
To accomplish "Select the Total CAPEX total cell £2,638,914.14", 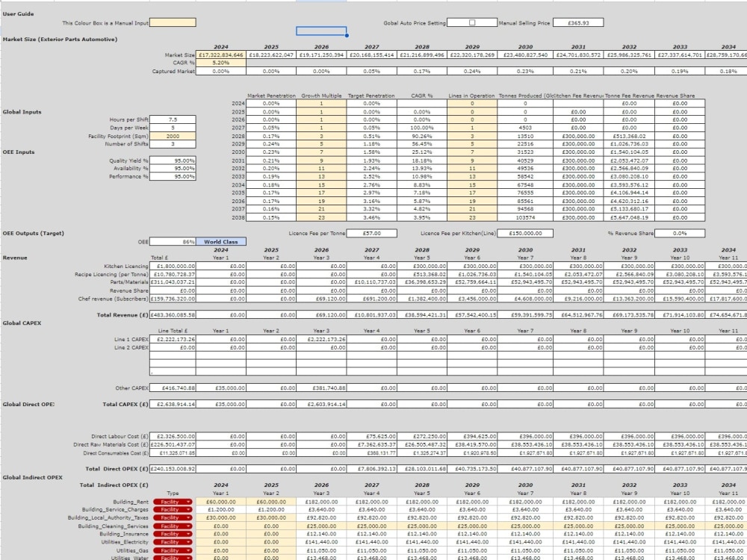I will pos(173,404).
